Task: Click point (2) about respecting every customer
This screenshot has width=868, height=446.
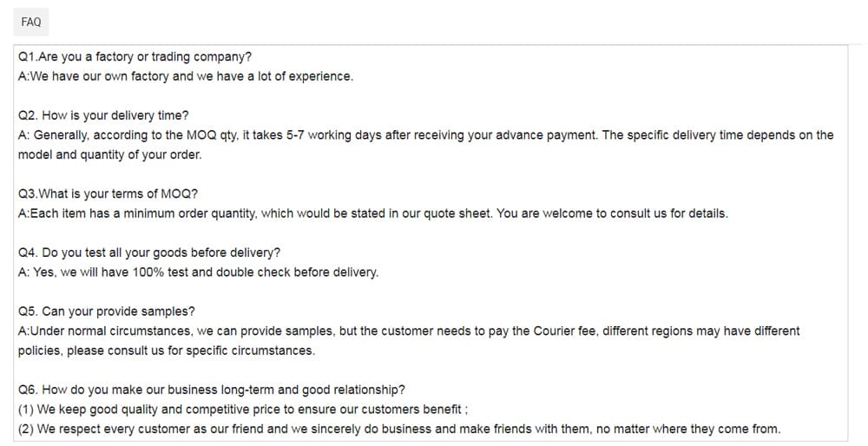Action: pyautogui.click(x=399, y=430)
